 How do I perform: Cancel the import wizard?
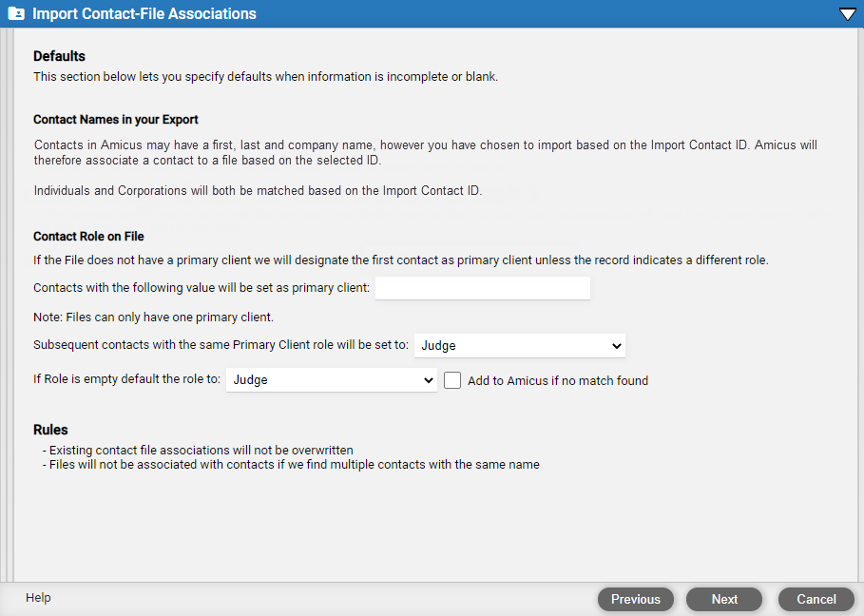point(816,600)
